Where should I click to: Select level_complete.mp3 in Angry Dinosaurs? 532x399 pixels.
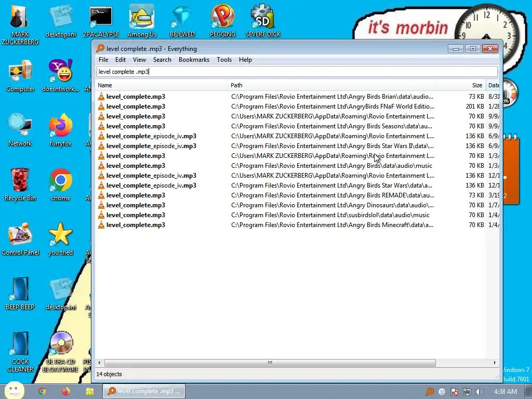click(x=297, y=205)
